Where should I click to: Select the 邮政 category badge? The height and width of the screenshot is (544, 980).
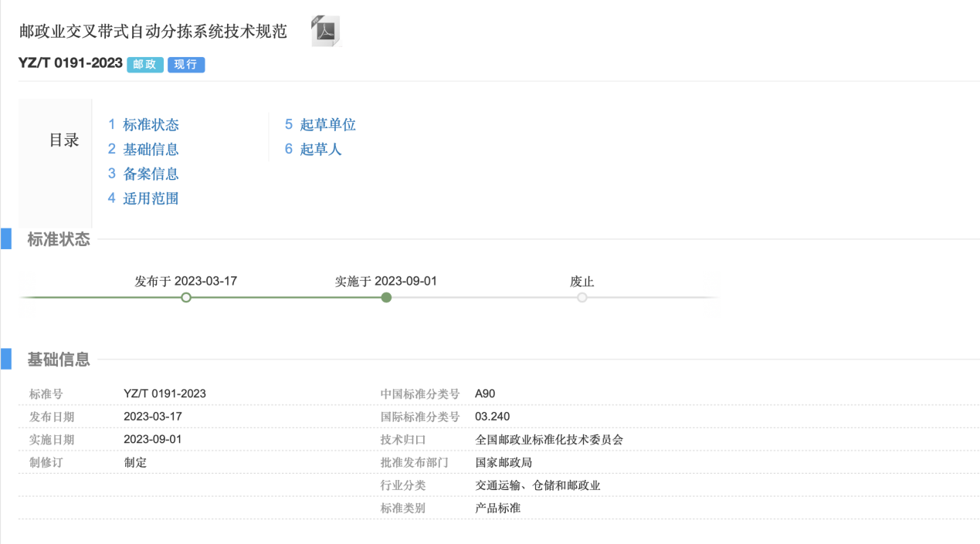tap(144, 65)
